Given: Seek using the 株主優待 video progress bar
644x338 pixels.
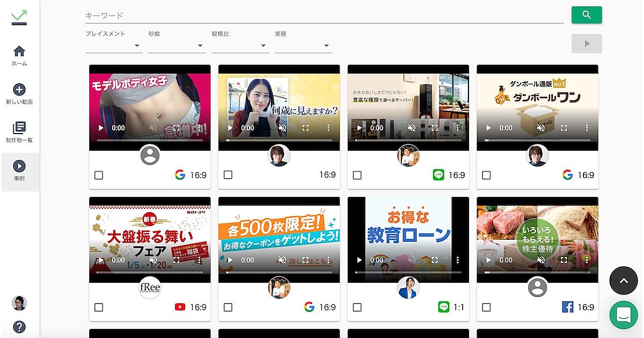Looking at the screenshot, I should coord(537,272).
